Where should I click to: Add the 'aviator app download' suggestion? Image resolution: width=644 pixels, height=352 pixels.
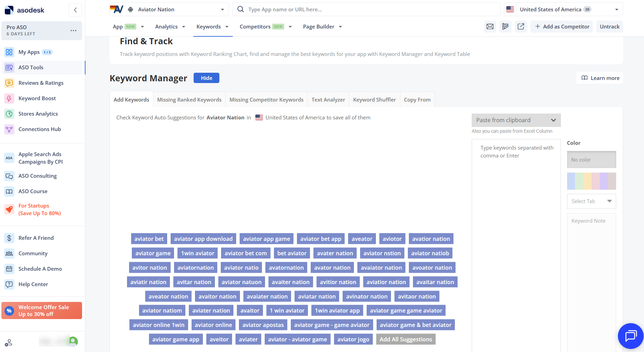203,239
